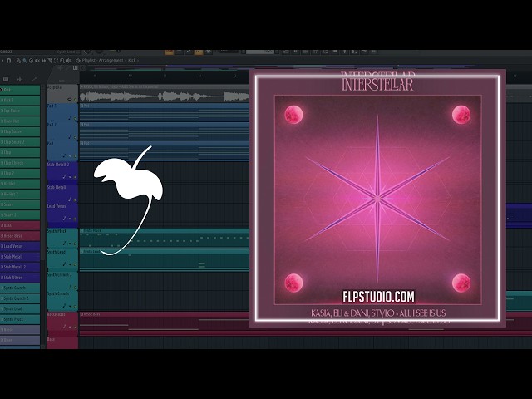
Task: Click Arrangement in the playlist breadcrumb
Action: pos(111,61)
